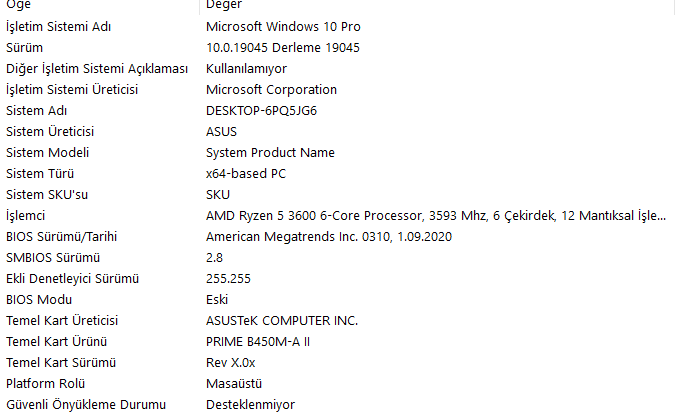Select the Sistem Adı DESKTOP-6PQ5JG6 entry
Viewport: 692px width, 417px height.
click(340, 111)
